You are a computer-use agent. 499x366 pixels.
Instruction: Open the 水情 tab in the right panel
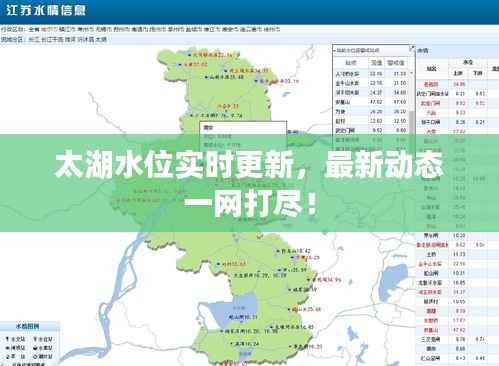click(423, 51)
